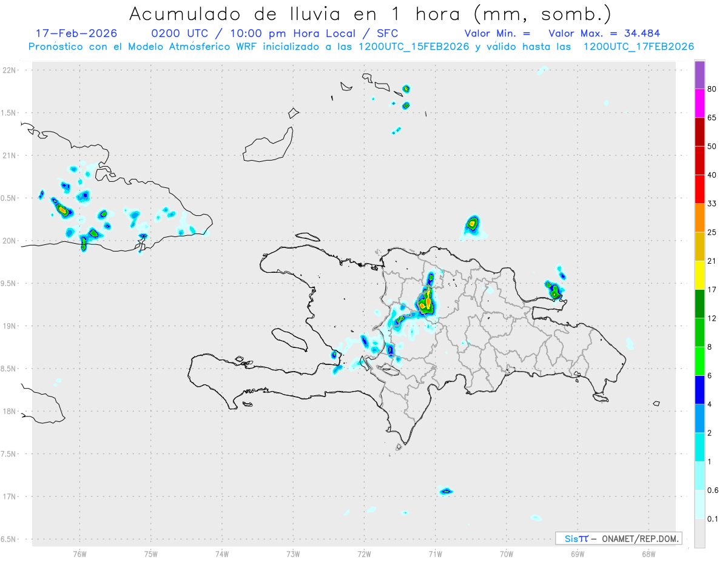Select the date text '17-Feb-2026'

point(76,33)
